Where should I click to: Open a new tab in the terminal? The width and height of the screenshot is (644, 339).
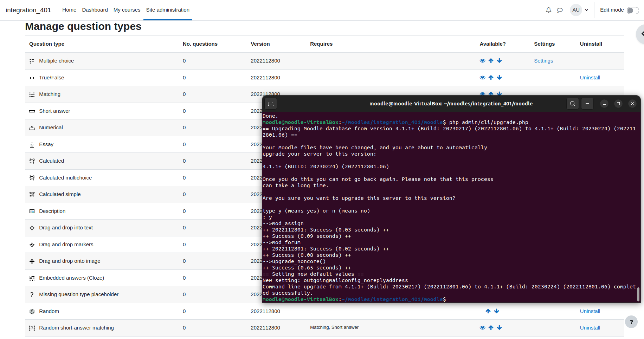[x=271, y=104]
